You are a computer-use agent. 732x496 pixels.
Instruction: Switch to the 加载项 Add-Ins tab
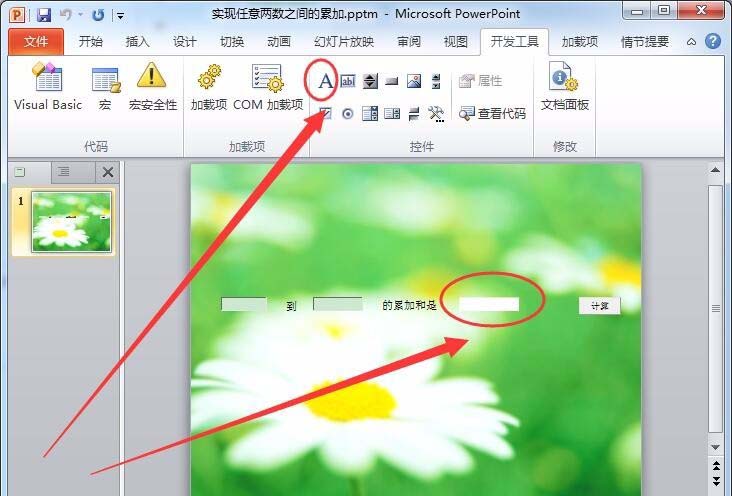coord(580,42)
